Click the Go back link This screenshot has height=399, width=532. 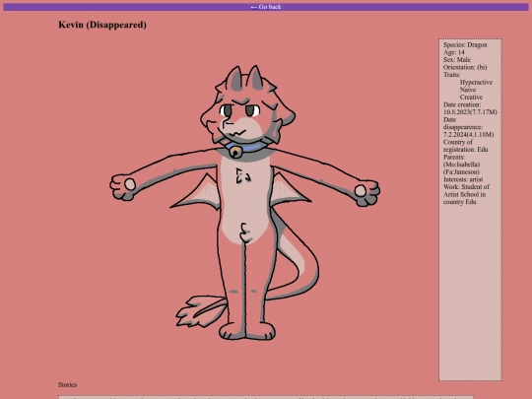tap(266, 7)
